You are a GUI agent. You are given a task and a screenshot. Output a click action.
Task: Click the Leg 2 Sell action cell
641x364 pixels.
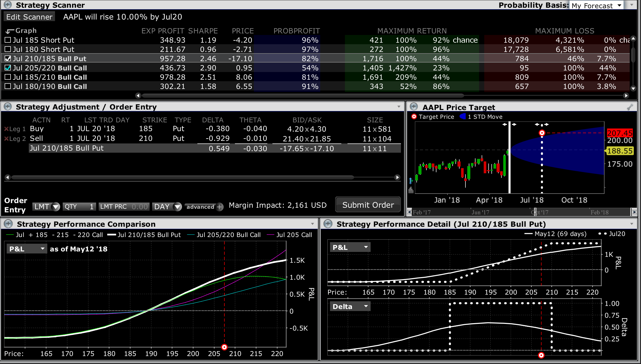[36, 138]
